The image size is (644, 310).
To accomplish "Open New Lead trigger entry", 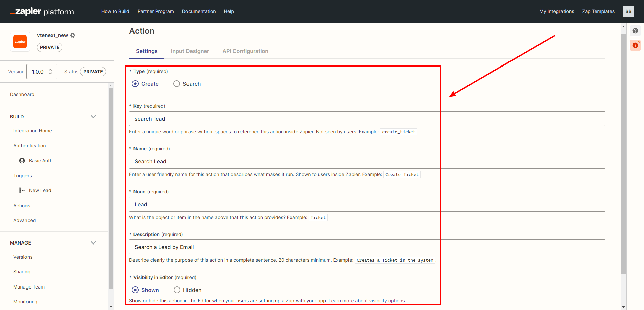I will [x=40, y=190].
